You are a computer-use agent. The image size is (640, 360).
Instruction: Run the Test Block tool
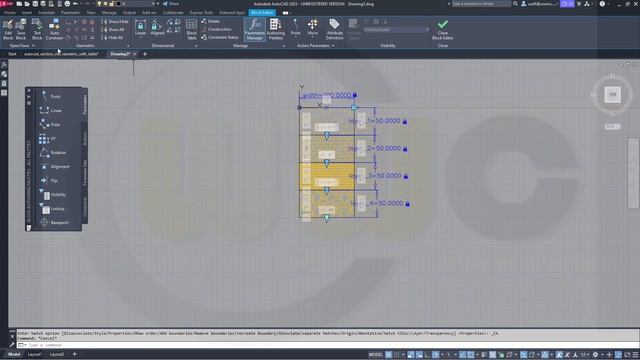point(37,29)
